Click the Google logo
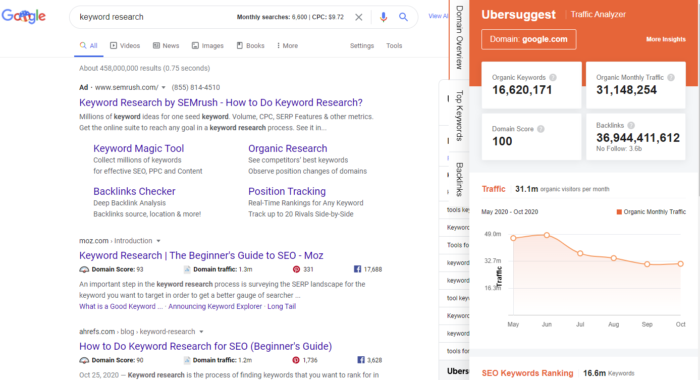The height and width of the screenshot is (380, 700). click(24, 17)
